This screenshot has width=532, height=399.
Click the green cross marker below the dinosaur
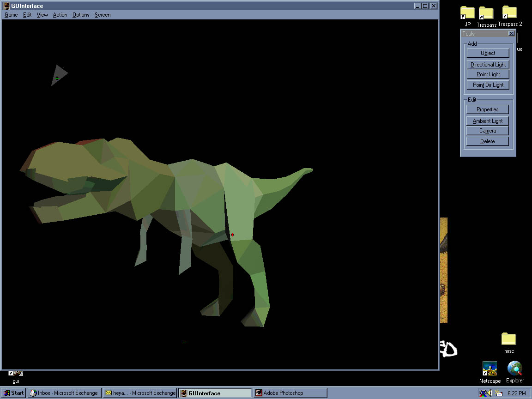click(x=184, y=342)
